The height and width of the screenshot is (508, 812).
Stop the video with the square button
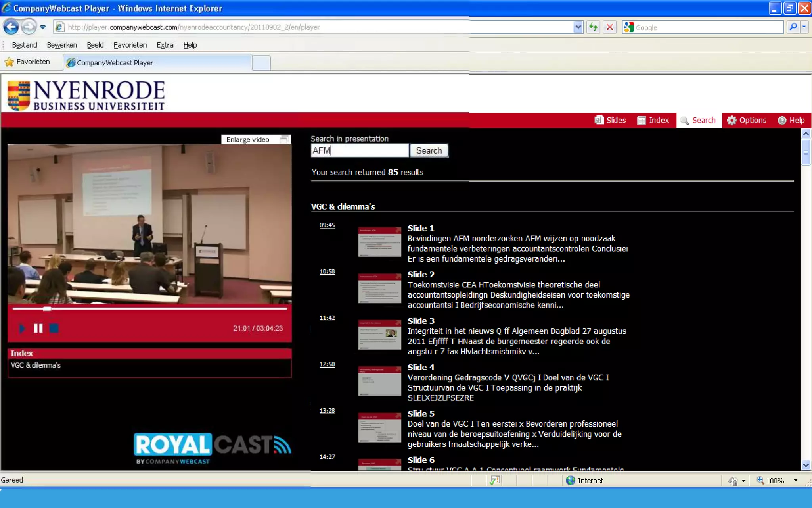point(54,328)
